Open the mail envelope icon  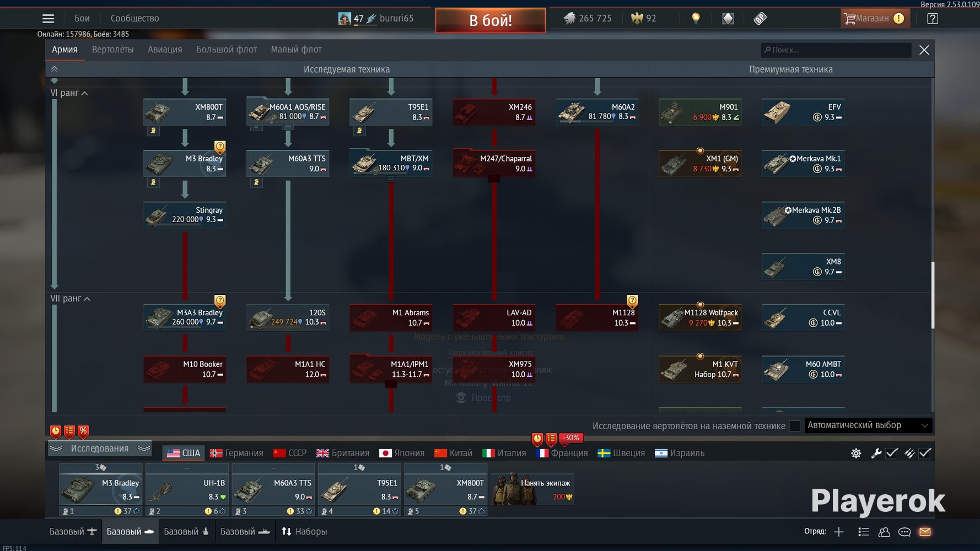point(925,532)
